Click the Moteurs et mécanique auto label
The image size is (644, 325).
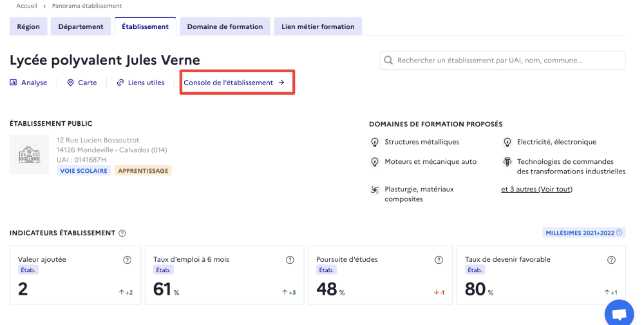[x=430, y=162]
